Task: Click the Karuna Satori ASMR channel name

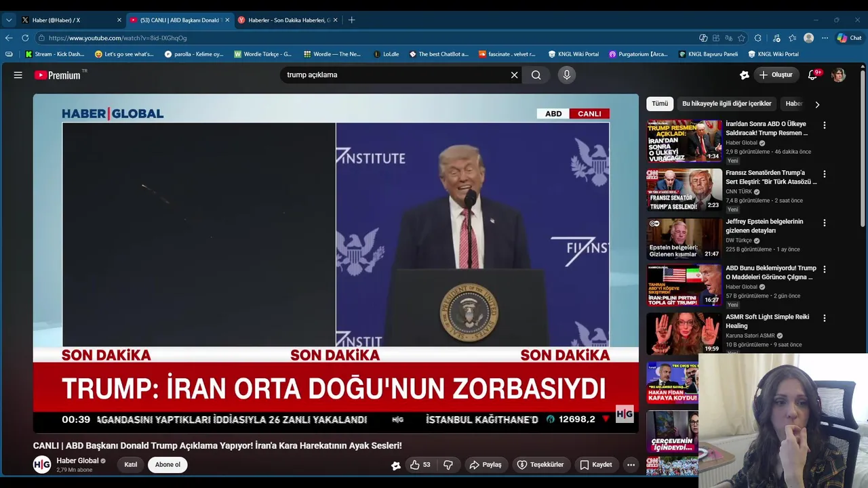Action: point(750,335)
